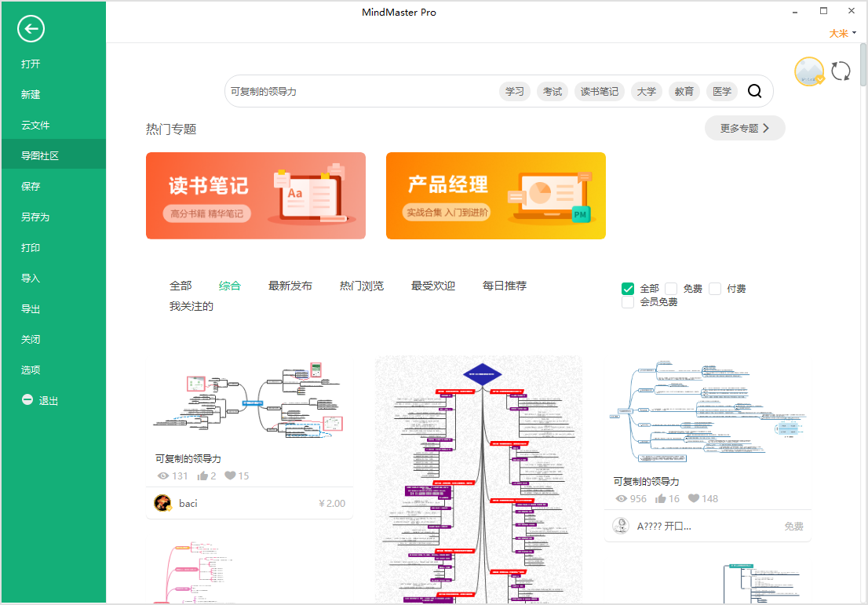Open the 产品经理 topic banner
Image resolution: width=868 pixels, height=605 pixels.
496,196
